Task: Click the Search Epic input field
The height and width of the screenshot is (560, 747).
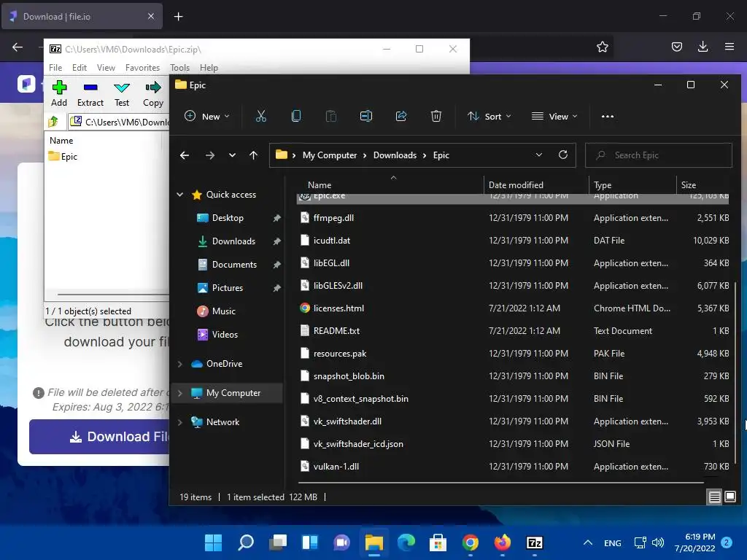Action: click(659, 155)
